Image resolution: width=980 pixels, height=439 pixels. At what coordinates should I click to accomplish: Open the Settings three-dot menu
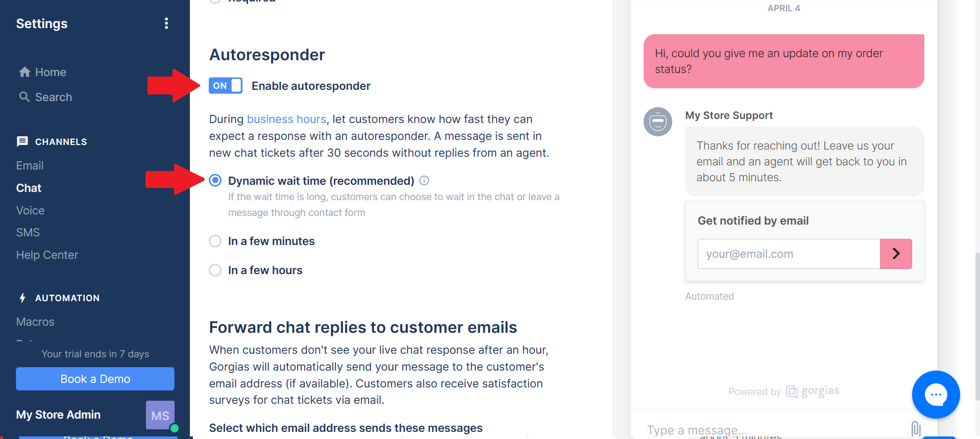point(166,23)
